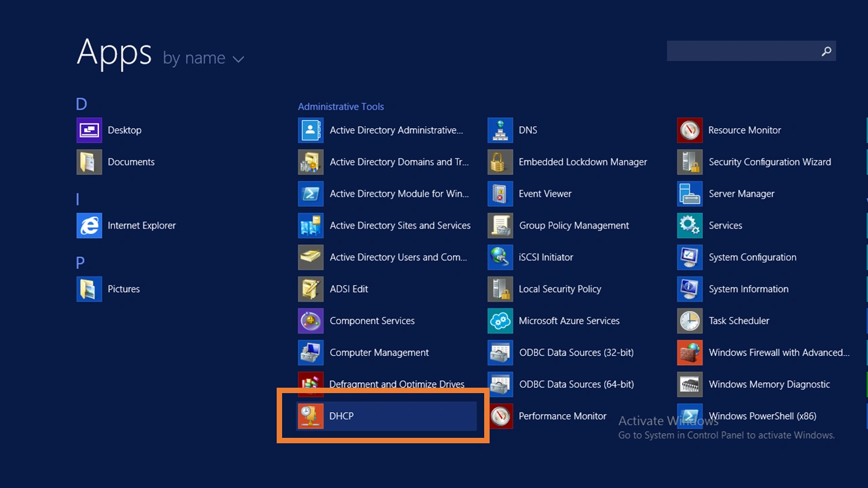Click inside the Apps search box
The width and height of the screenshot is (868, 488).
click(751, 51)
